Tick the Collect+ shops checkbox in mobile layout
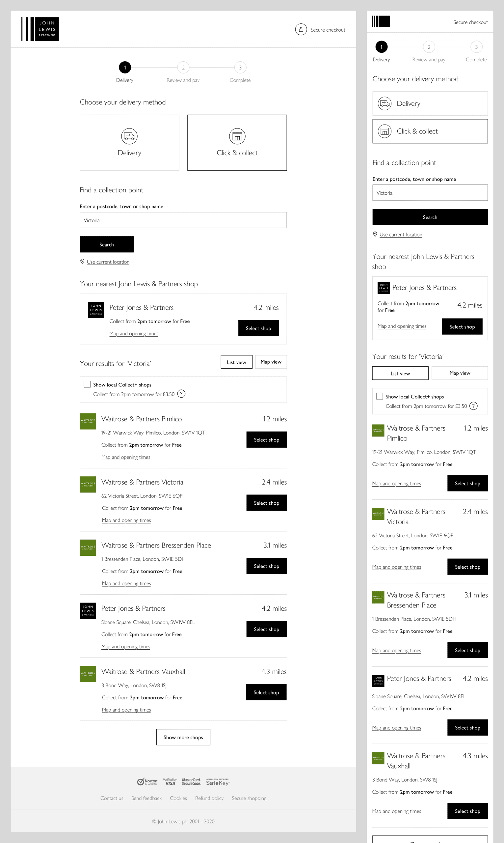 380,396
